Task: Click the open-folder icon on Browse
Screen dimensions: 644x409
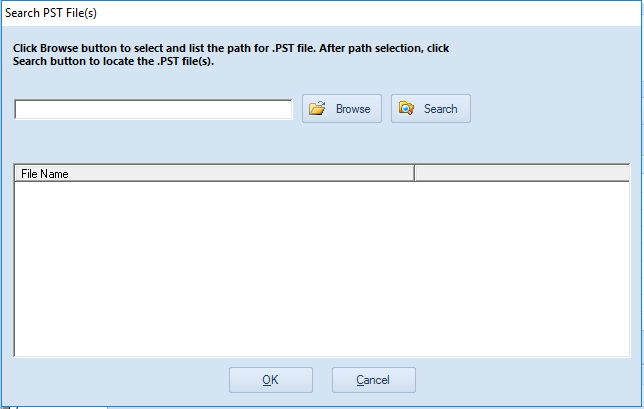Action: tap(317, 108)
